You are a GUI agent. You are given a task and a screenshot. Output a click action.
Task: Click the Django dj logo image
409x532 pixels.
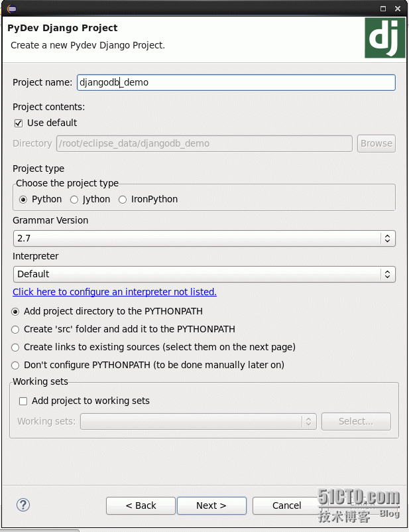(x=385, y=38)
